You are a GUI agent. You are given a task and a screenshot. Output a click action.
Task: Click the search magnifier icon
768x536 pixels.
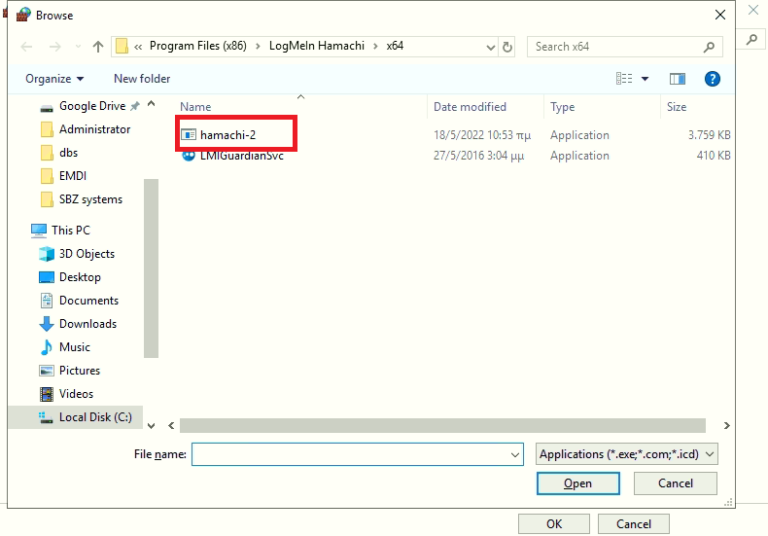pos(709,47)
